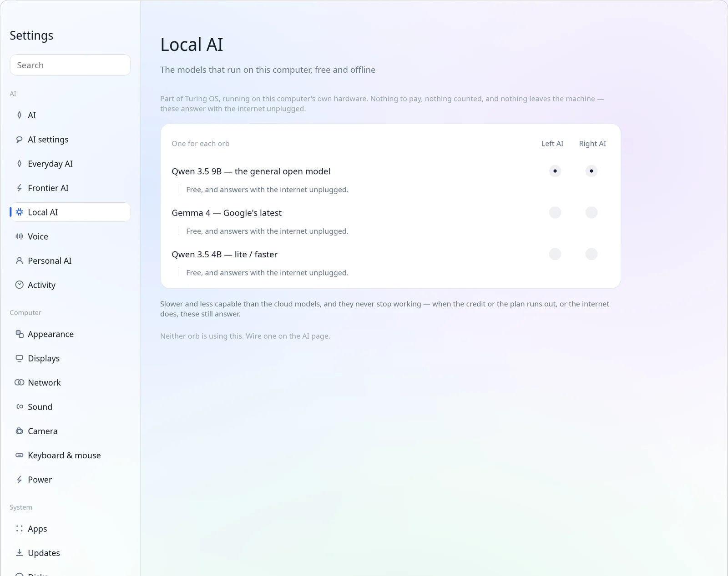Open Power settings
The image size is (728, 576).
pyautogui.click(x=70, y=480)
